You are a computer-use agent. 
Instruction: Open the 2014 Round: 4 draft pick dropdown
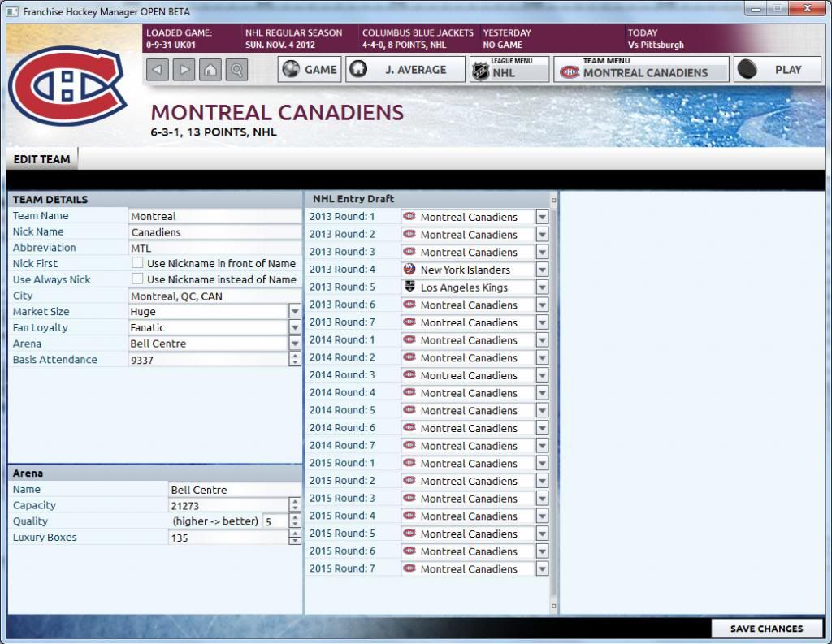click(x=542, y=392)
